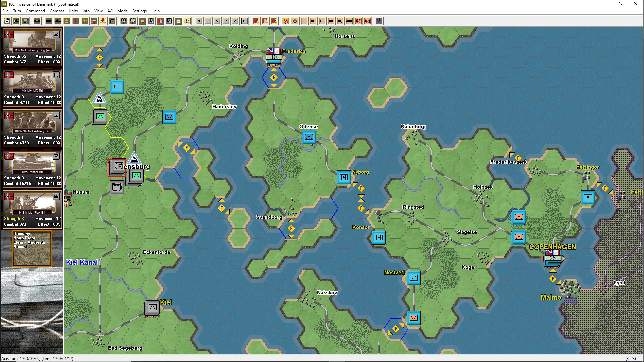Click the red exclamation mark toolbar icon
The height and width of the screenshot is (362, 644).
(76, 21)
